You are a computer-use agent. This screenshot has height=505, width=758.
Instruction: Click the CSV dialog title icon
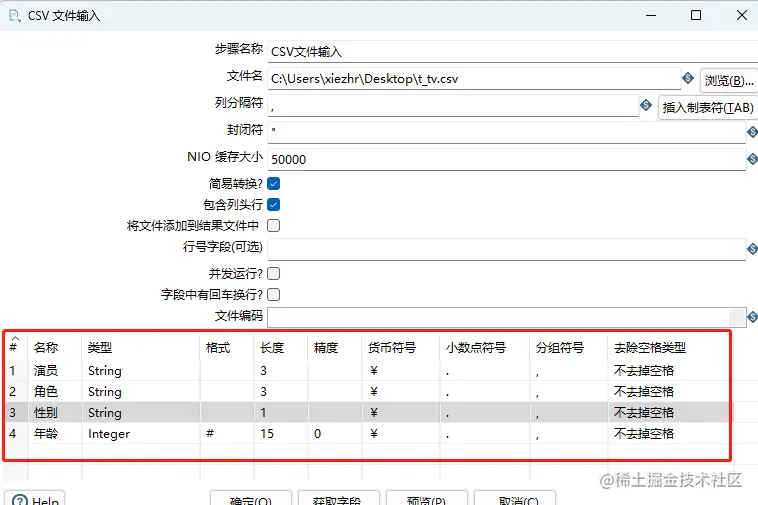[15, 16]
